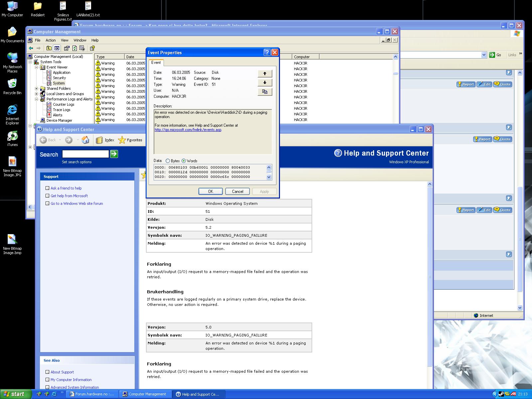Expand Shared Folders tree node
This screenshot has width=532, height=399.
pos(37,88)
